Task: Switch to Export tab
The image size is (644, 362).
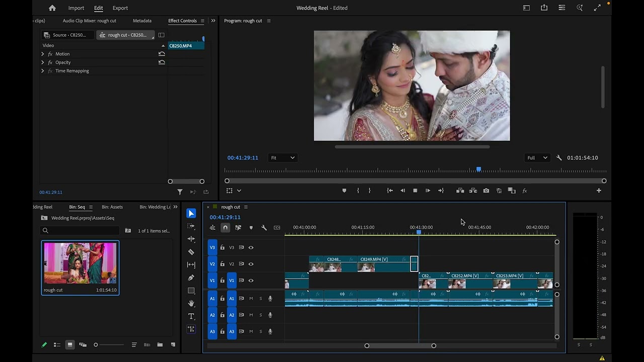Action: [x=120, y=8]
